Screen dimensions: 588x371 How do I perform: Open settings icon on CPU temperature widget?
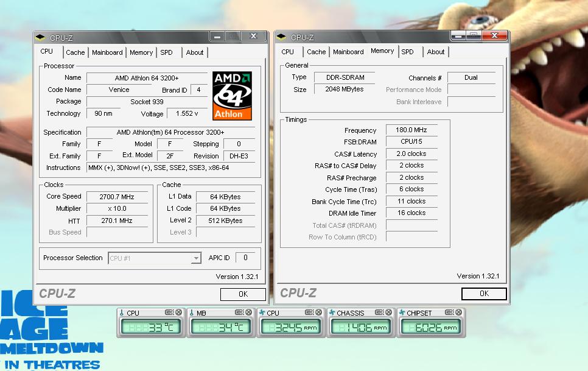[x=169, y=313]
